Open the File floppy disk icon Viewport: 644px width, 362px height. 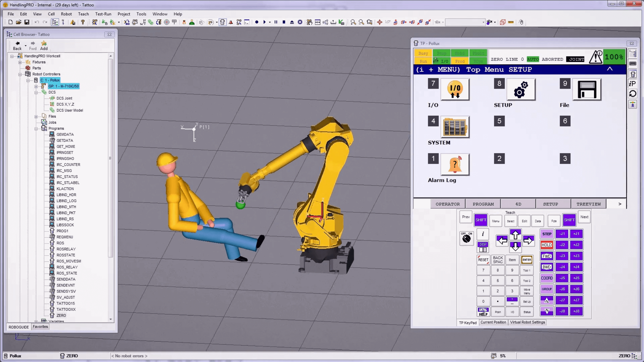587,89
